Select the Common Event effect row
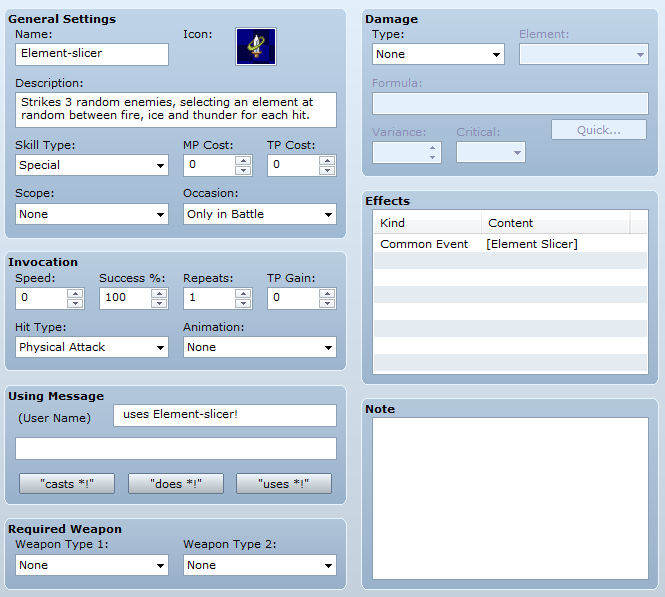Image resolution: width=665 pixels, height=597 pixels. 510,244
